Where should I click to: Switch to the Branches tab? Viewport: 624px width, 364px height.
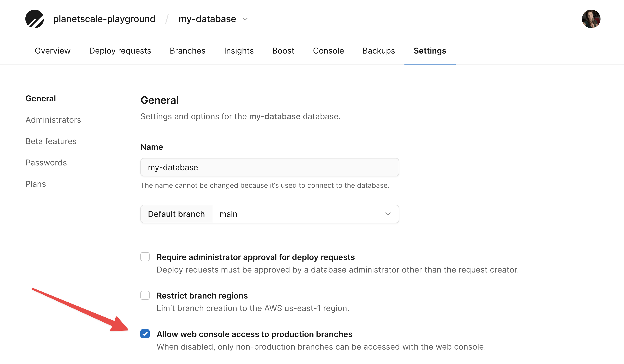pyautogui.click(x=187, y=50)
